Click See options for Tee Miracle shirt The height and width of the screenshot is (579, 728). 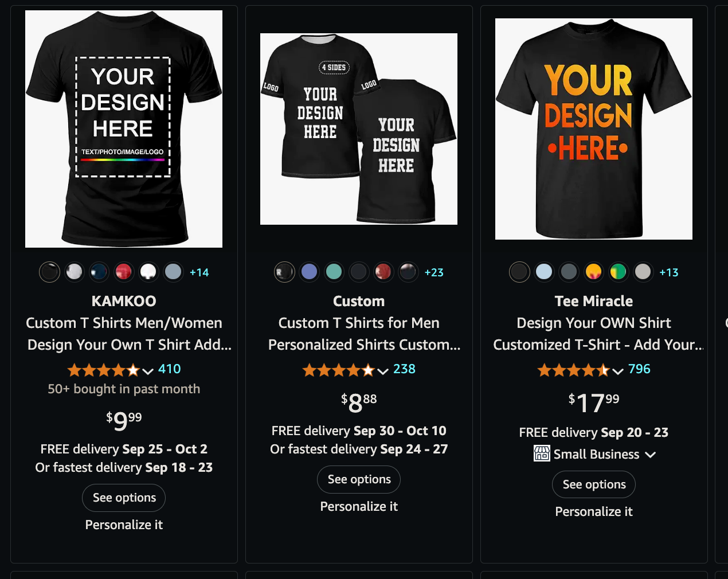pos(594,484)
